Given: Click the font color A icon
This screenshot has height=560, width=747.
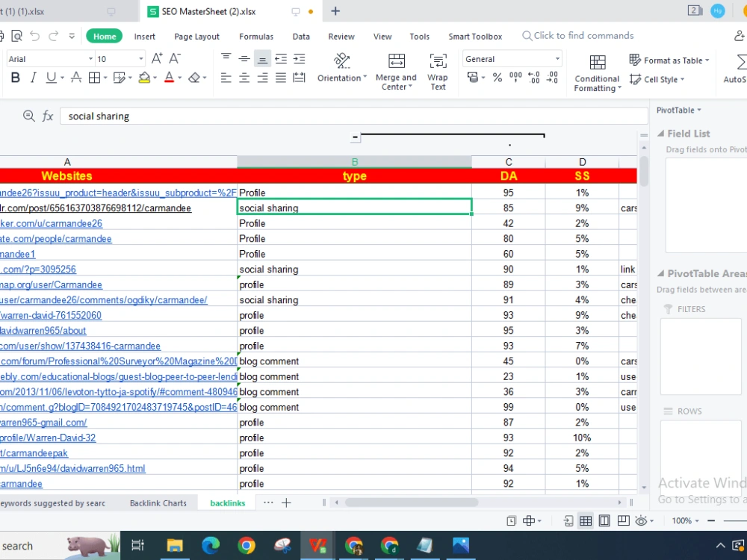Looking at the screenshot, I should [169, 78].
